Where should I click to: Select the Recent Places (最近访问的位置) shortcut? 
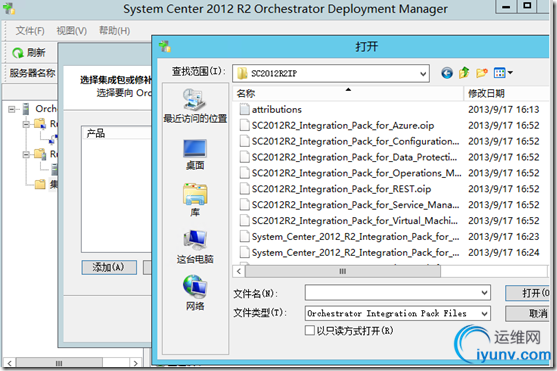[x=195, y=106]
